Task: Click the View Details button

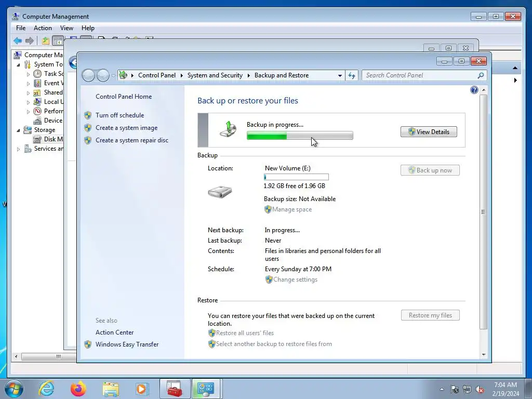Action: [429, 131]
